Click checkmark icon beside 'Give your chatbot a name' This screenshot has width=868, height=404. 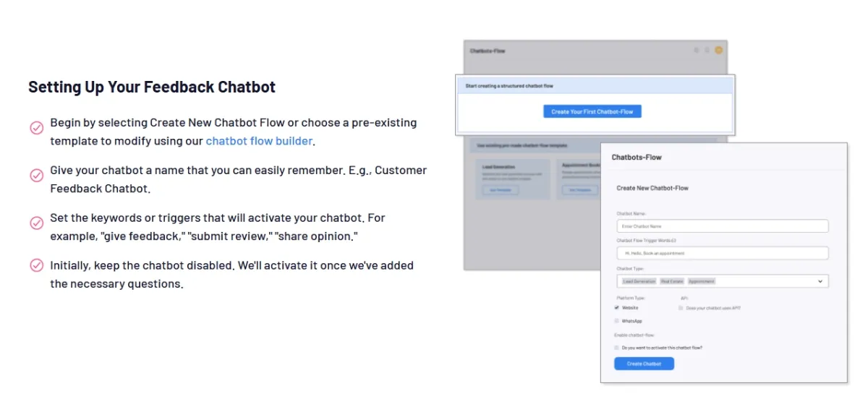tap(37, 176)
